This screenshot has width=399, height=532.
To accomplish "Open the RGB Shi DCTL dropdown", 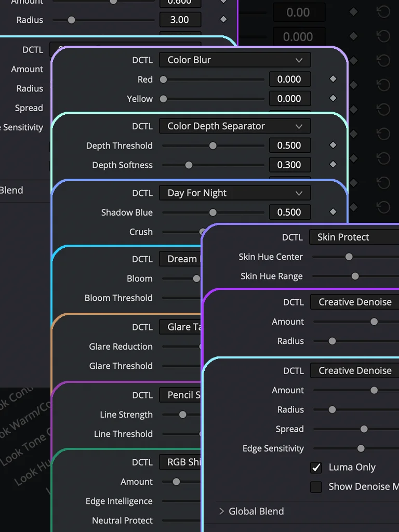I will (180, 462).
